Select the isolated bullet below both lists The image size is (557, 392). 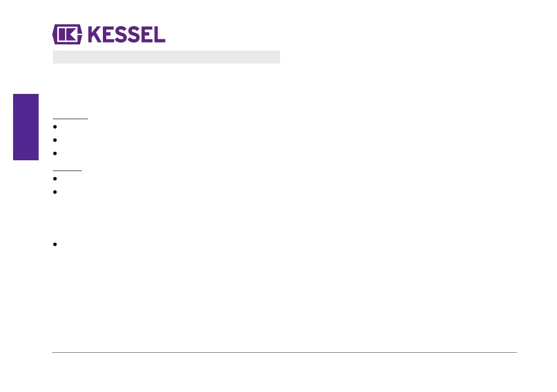click(55, 244)
